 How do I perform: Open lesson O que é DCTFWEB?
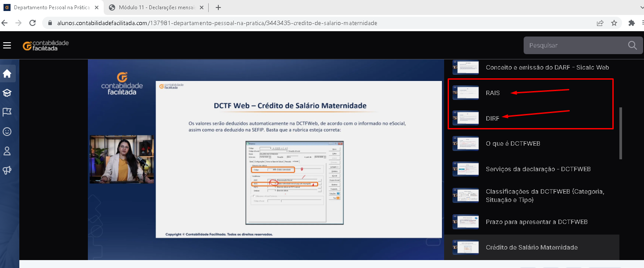coord(532,143)
